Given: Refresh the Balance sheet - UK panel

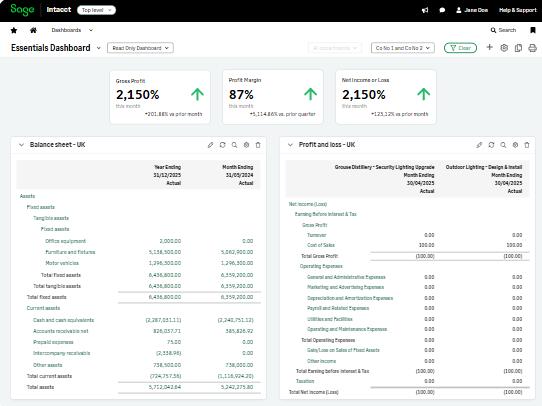Looking at the screenshot, I should (223, 145).
